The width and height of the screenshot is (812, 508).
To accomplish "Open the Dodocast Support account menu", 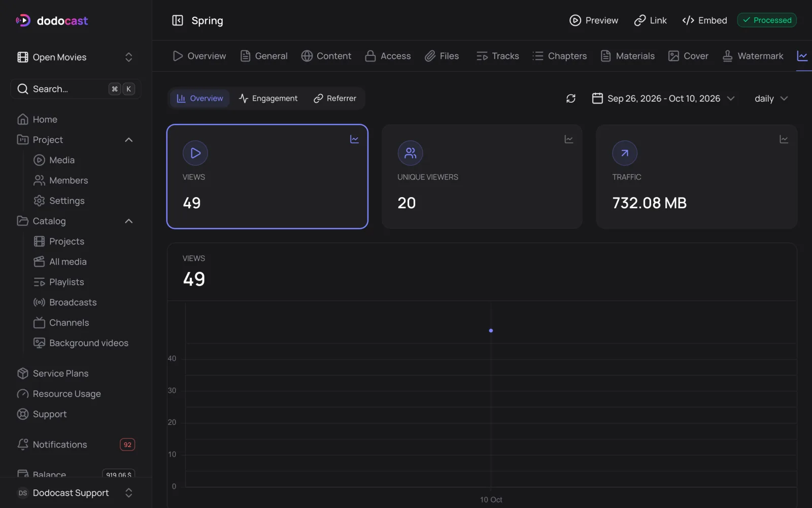I will point(76,493).
